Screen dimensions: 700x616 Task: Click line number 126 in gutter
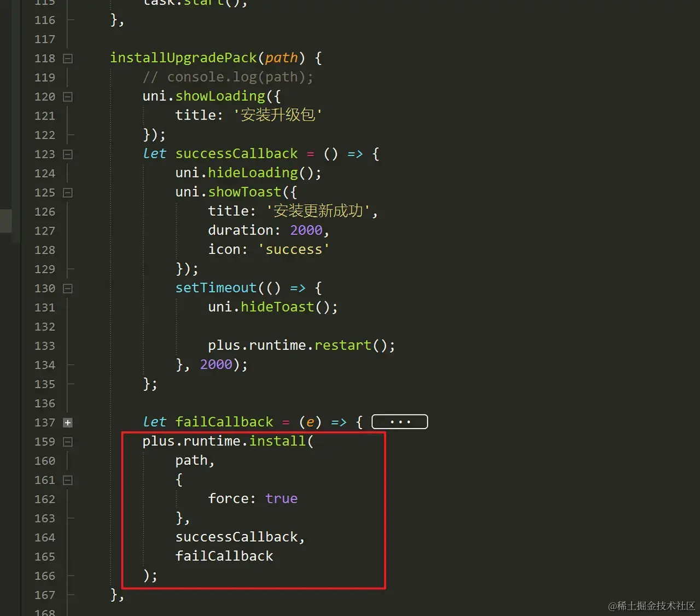tap(45, 212)
